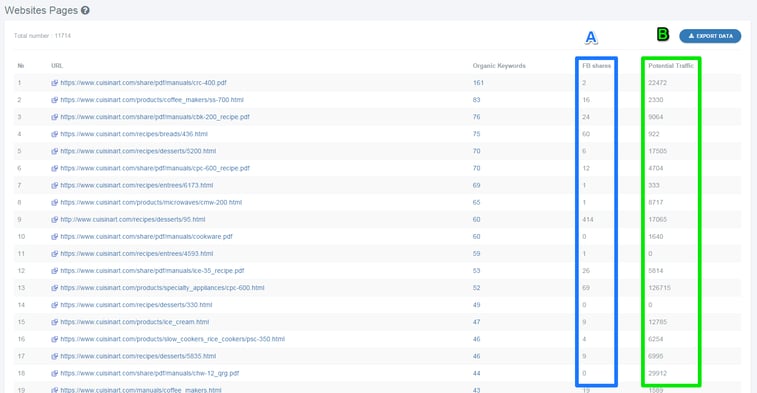757x393 pixels.
Task: Open external link icon for desserts/95.html
Action: pos(55,220)
